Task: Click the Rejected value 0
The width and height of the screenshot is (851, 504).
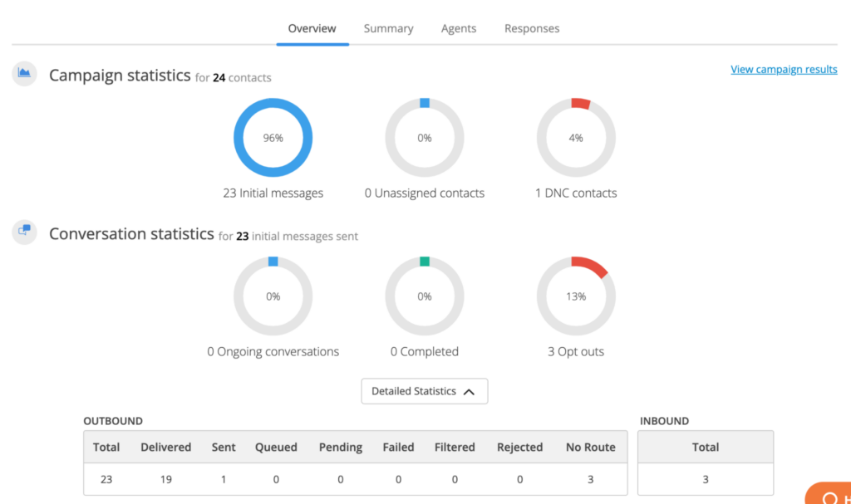Action: [520, 480]
